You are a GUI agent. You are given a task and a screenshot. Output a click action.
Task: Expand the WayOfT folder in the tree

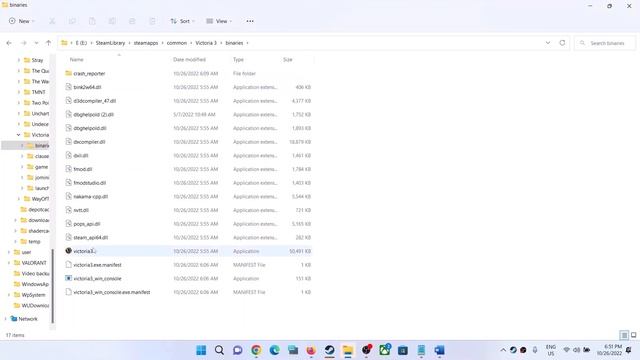(18, 199)
